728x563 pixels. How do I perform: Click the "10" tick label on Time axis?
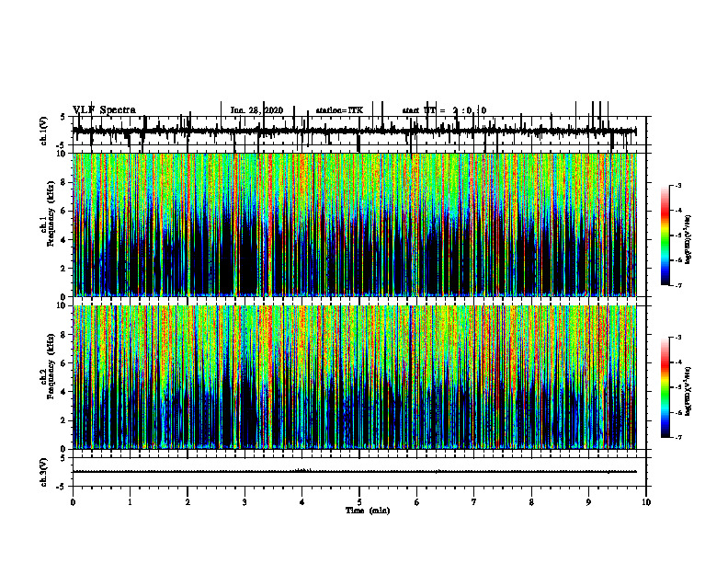coord(646,502)
